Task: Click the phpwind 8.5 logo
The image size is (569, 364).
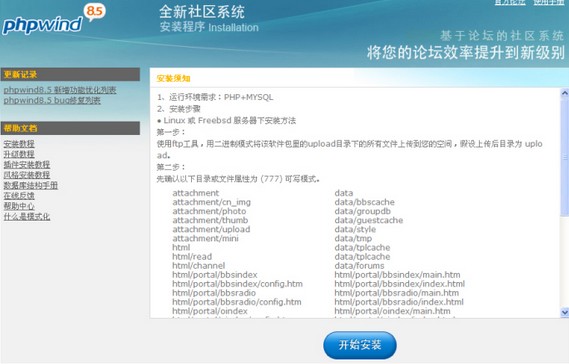Action: (x=54, y=19)
